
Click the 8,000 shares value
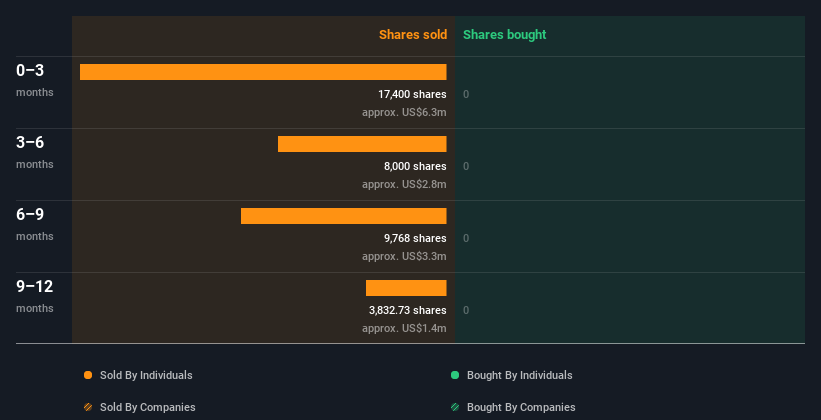click(415, 167)
